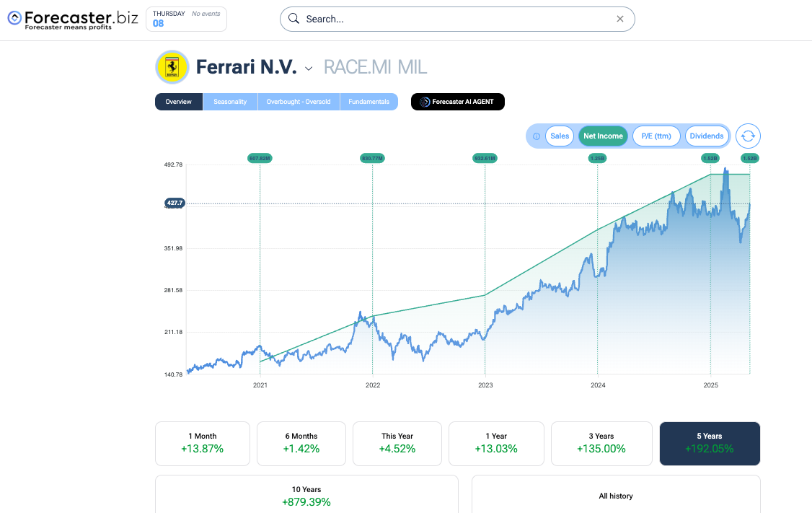This screenshot has height=513, width=812.
Task: Expand the Ferrari N.V. ticker dropdown arrow
Action: (x=309, y=69)
